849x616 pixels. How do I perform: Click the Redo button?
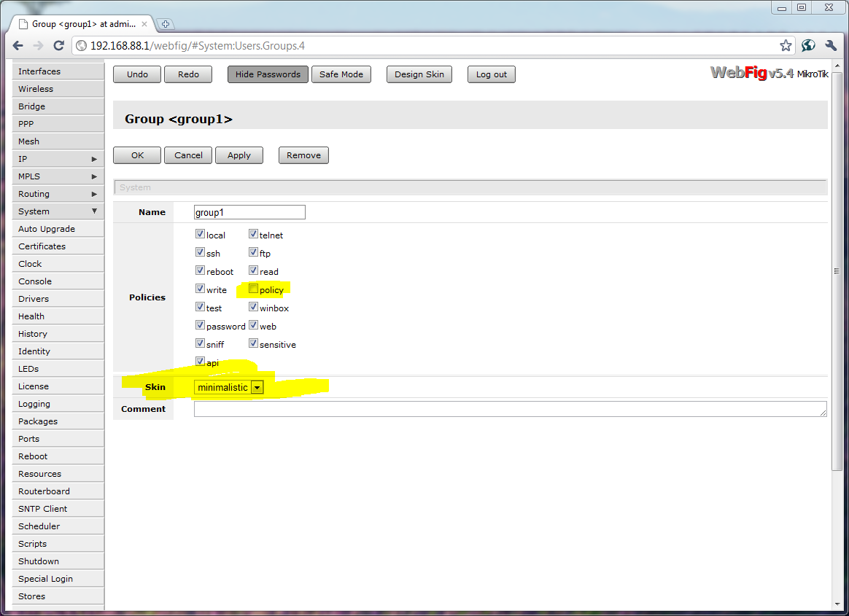click(x=188, y=74)
